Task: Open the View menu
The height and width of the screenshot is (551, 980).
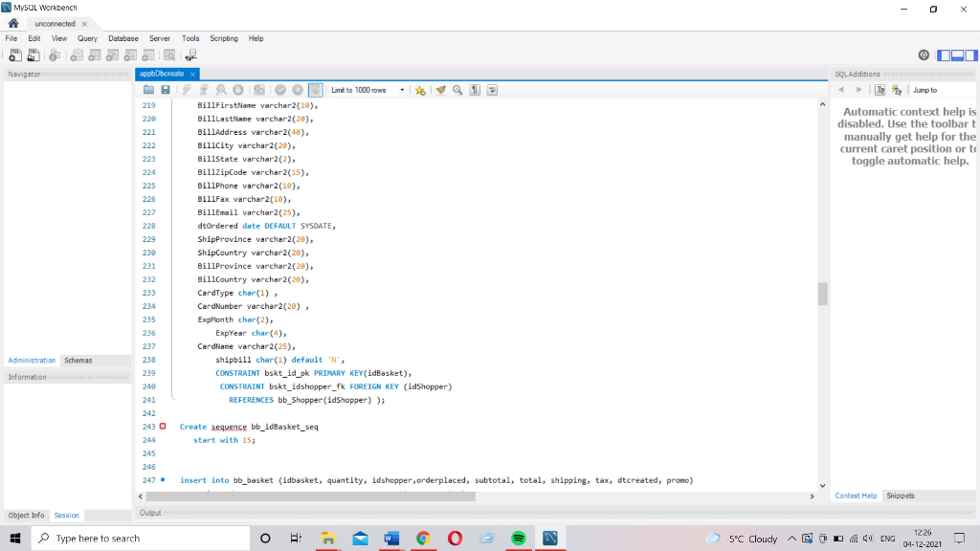Action: [59, 38]
